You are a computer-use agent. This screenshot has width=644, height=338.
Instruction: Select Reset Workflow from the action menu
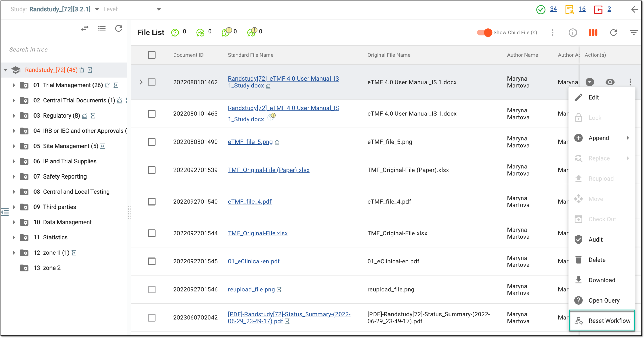(602, 321)
